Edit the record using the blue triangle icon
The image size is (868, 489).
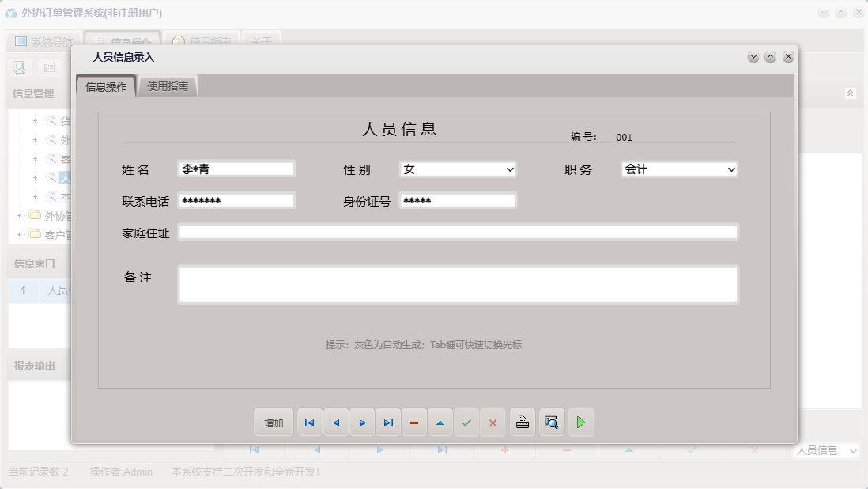pos(440,422)
